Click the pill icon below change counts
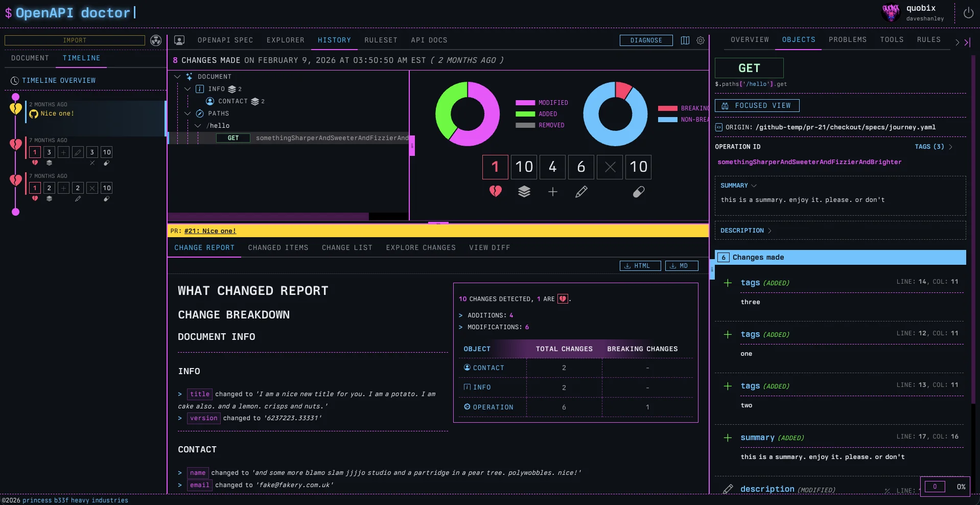 click(x=638, y=192)
